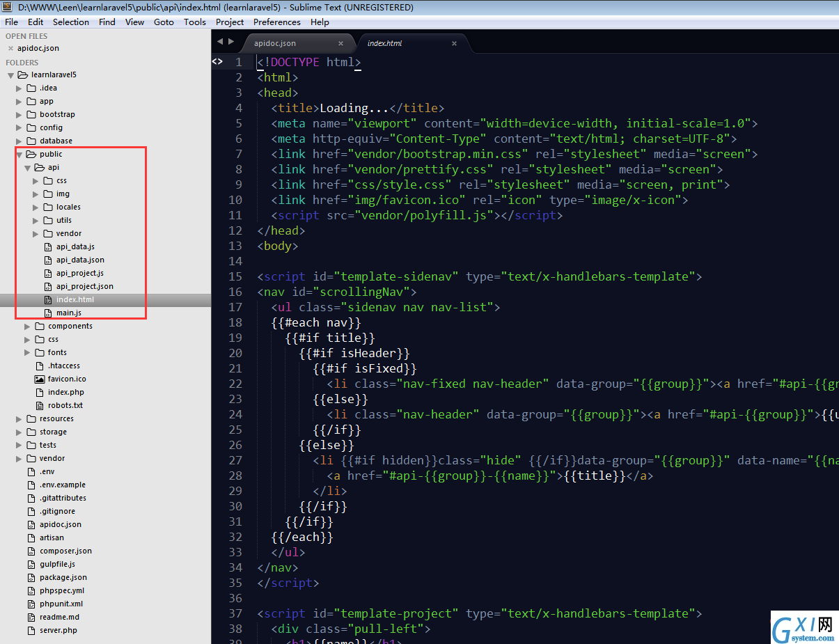
Task: Collapse the public folder
Action: click(x=19, y=154)
